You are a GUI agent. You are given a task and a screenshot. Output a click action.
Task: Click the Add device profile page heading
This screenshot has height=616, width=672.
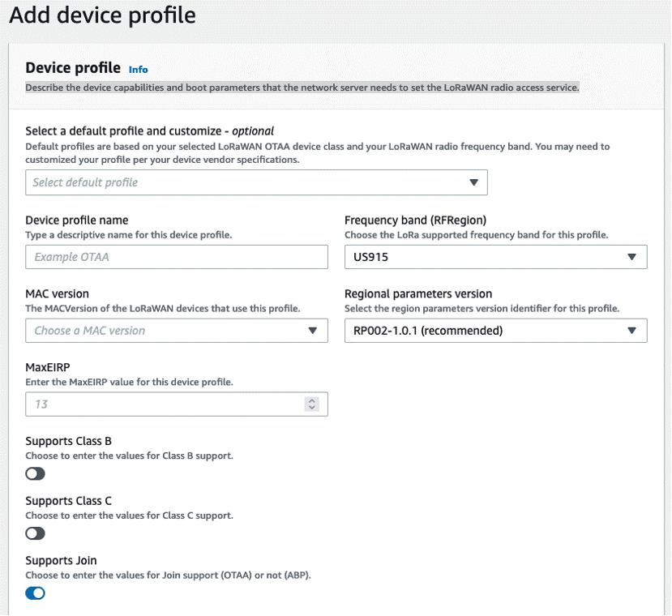(x=102, y=15)
